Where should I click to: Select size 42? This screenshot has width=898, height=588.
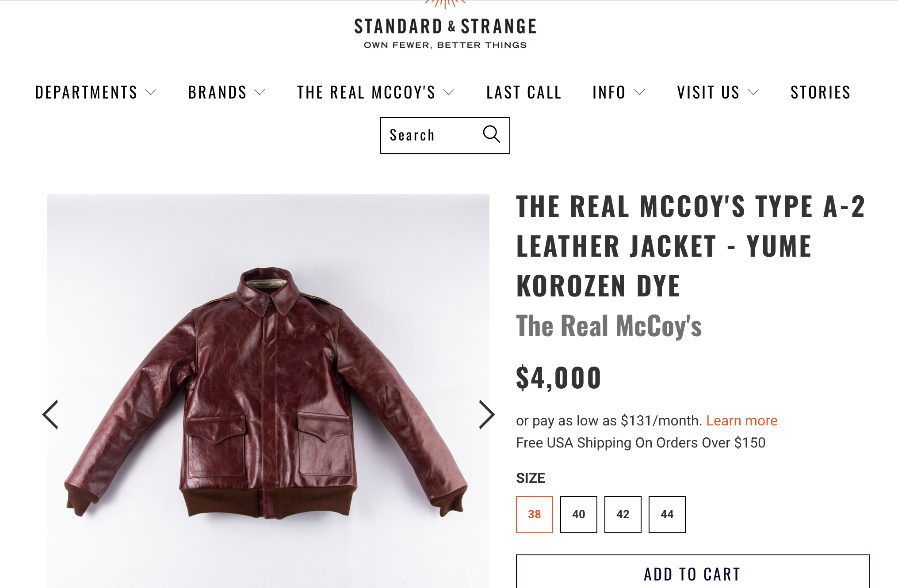pos(623,514)
